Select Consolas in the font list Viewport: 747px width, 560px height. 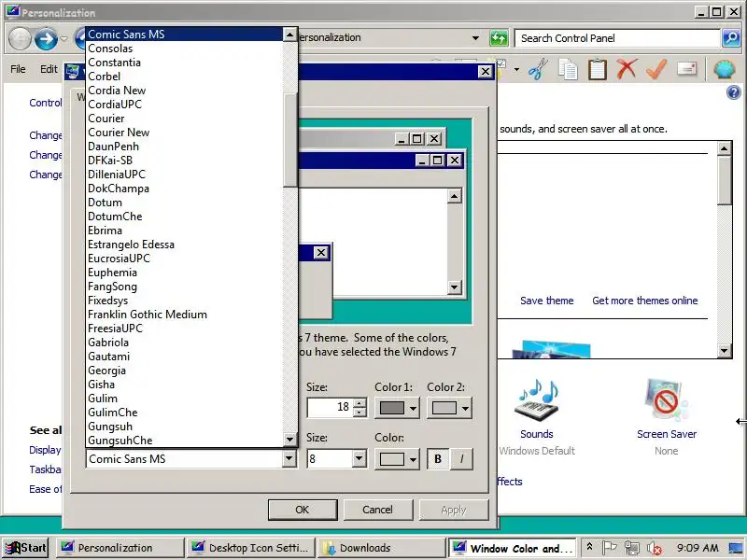[184, 49]
